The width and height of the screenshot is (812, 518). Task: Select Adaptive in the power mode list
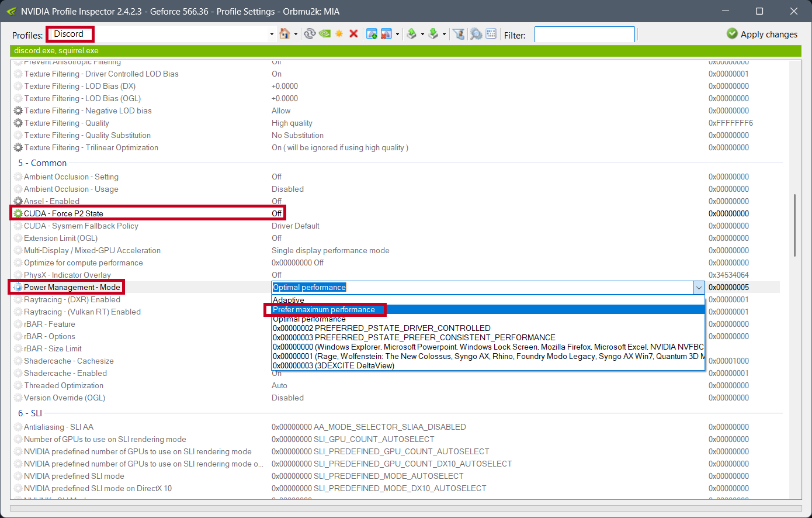487,300
